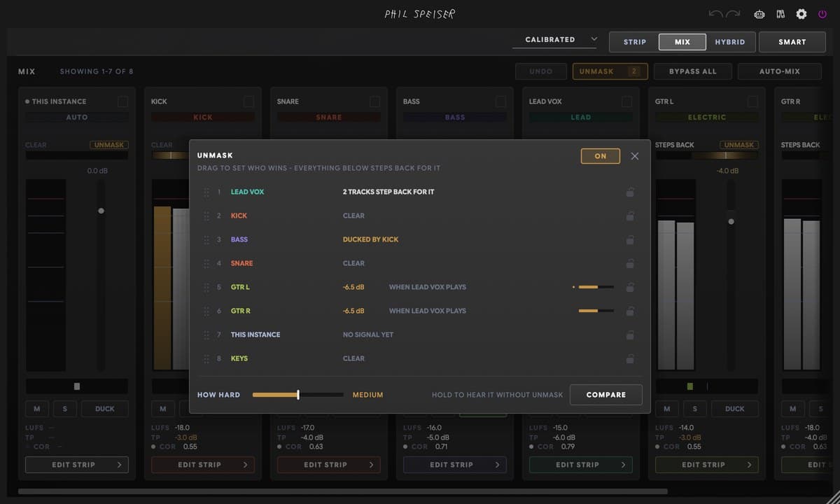
Task: Tick the LEAD VOX strip checkbox
Action: tap(626, 101)
